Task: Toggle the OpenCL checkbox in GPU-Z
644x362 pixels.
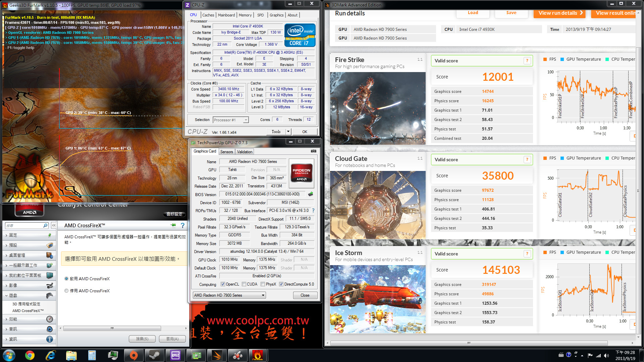Action: 223,284
